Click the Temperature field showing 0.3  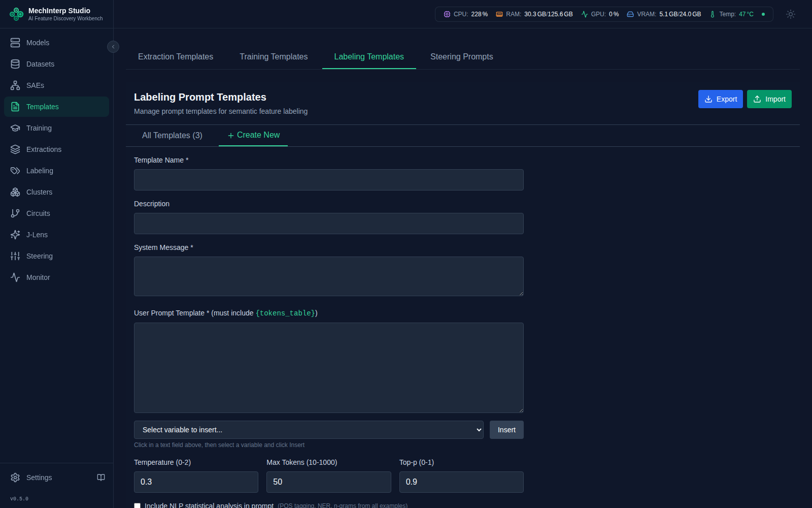pos(196,482)
